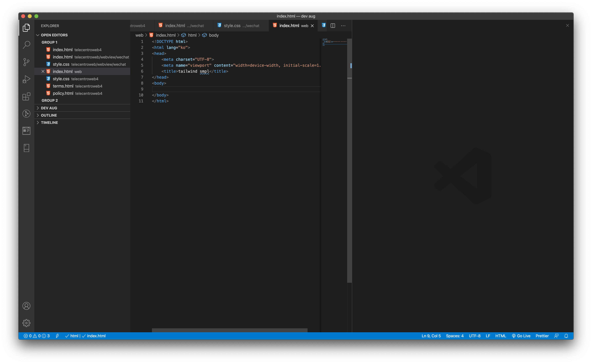Click Prettier in the status bar
592x364 pixels.
[x=542, y=336]
